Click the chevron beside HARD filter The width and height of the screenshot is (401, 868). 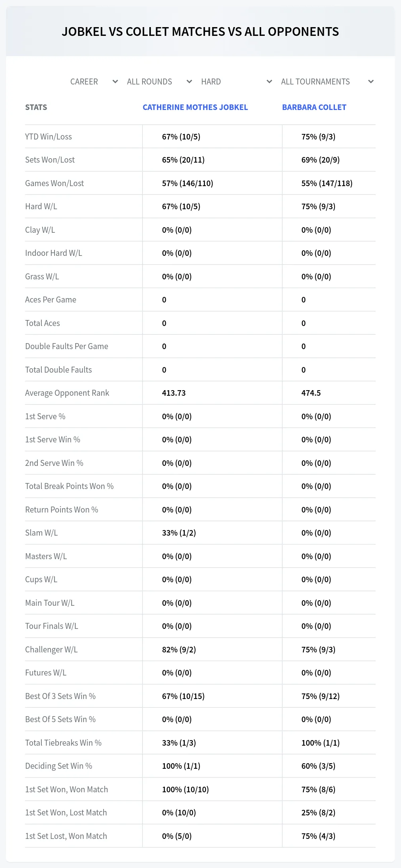[269, 82]
